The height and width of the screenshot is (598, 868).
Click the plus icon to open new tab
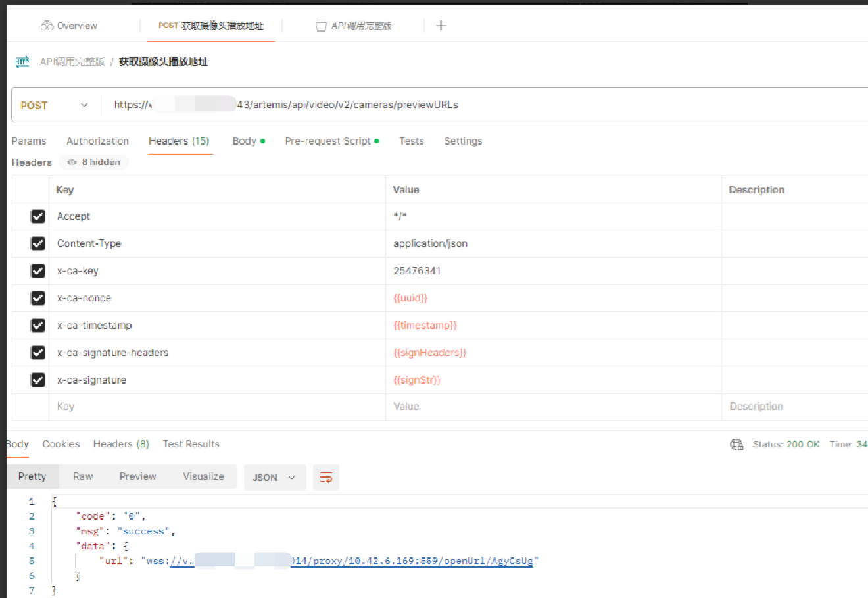tap(441, 26)
